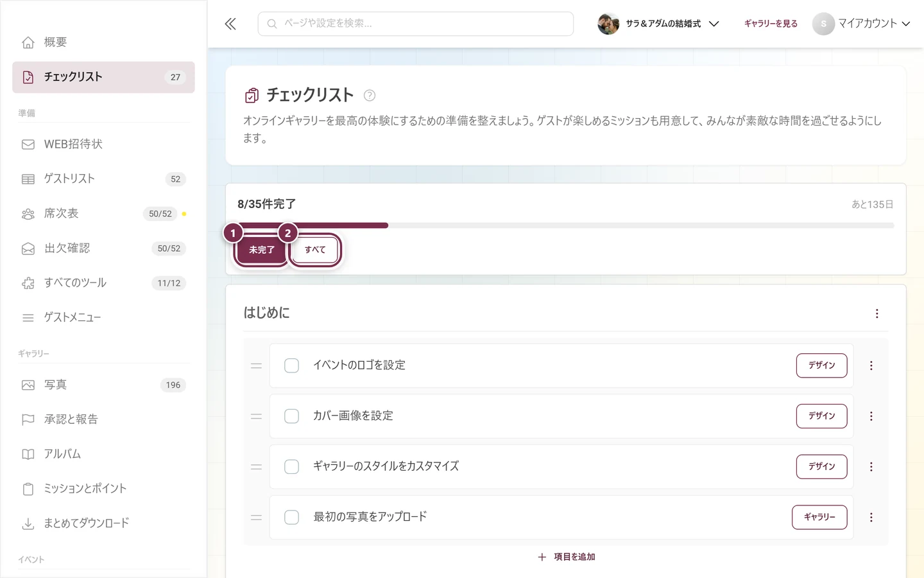Click ギャラリー button for 最初の写真をアップロード

click(x=819, y=517)
